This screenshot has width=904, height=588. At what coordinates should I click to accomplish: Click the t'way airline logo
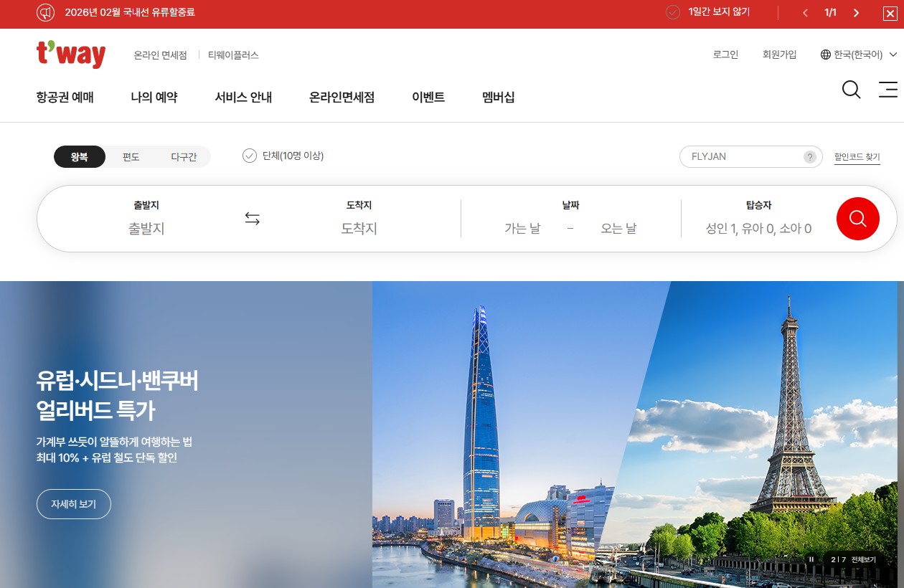pos(71,54)
